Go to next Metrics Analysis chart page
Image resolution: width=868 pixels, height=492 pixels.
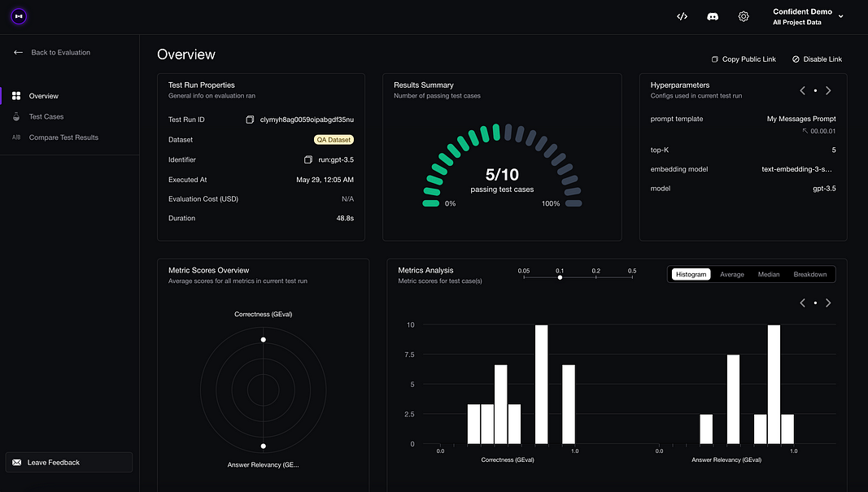click(x=828, y=303)
